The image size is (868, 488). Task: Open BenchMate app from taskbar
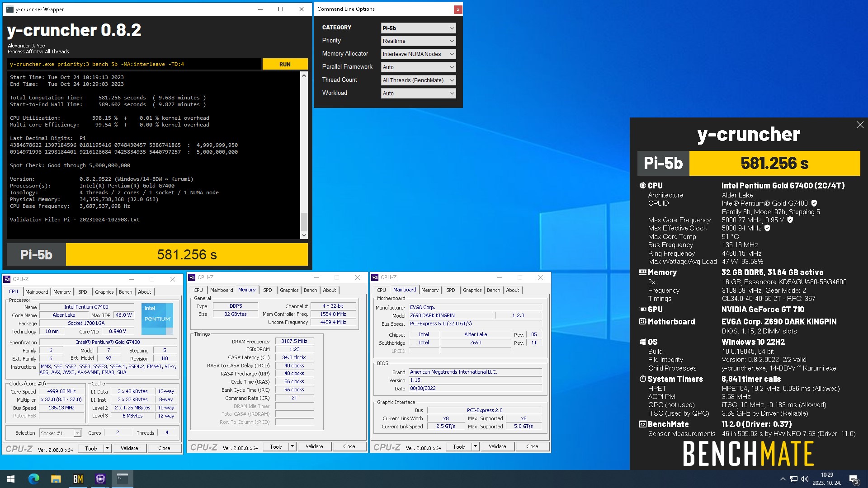tap(78, 479)
